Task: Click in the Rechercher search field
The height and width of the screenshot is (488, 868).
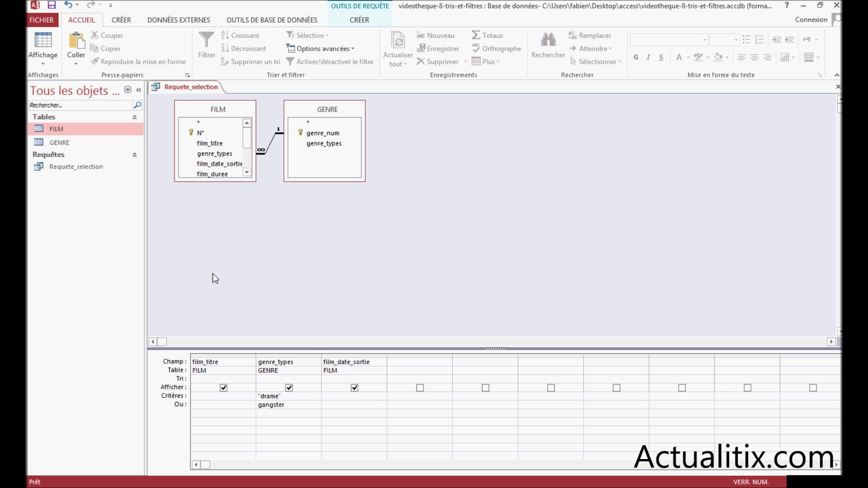Action: (x=80, y=105)
